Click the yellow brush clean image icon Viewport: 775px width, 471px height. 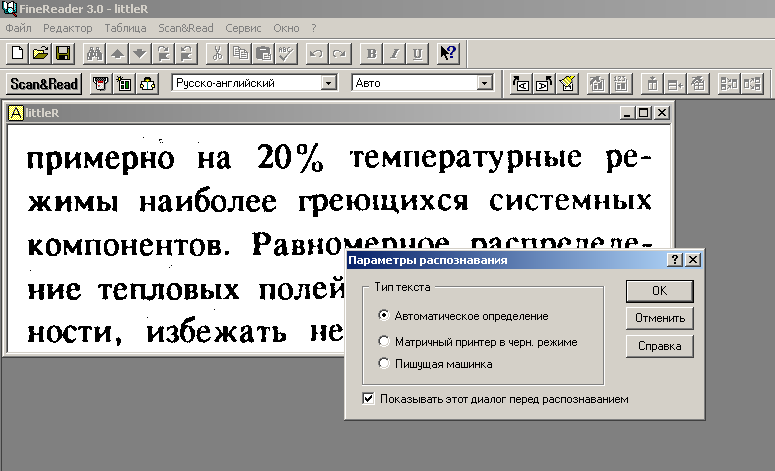(x=567, y=84)
